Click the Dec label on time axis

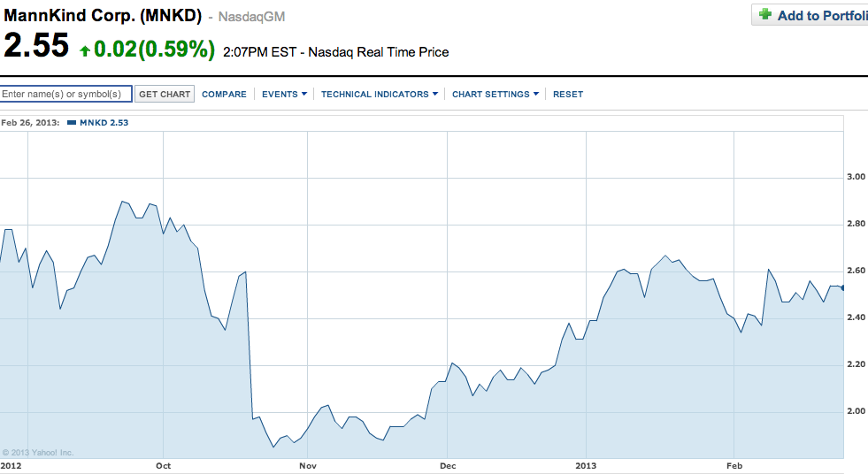click(x=448, y=466)
